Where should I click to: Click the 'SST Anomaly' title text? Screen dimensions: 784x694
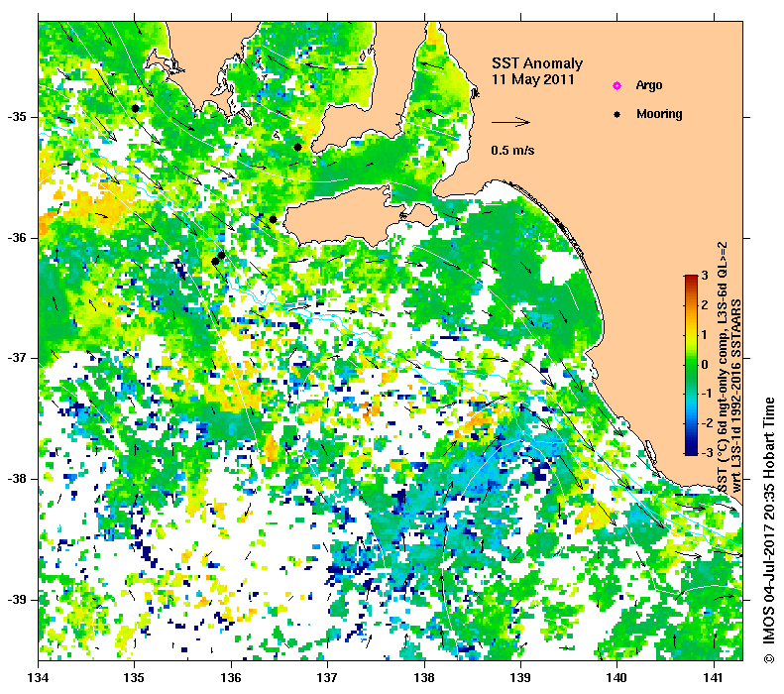pyautogui.click(x=537, y=63)
